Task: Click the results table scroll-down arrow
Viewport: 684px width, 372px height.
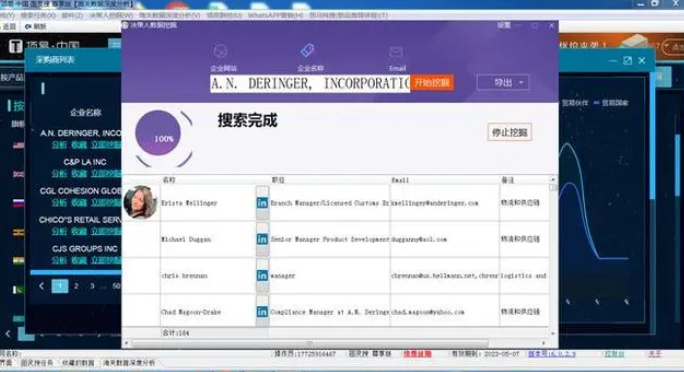Action: click(553, 334)
